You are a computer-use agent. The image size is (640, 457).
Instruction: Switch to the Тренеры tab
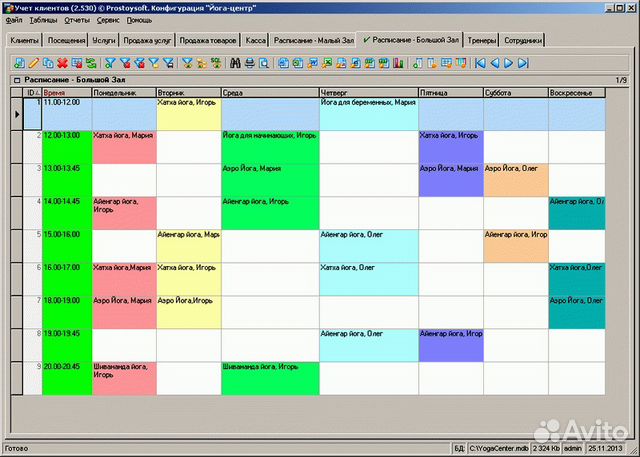(480, 41)
